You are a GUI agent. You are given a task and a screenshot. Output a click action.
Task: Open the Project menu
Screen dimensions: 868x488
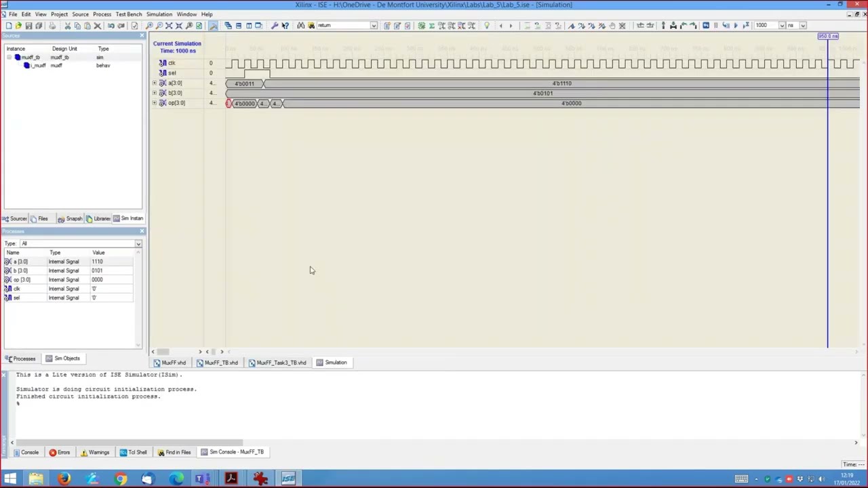[x=59, y=14]
